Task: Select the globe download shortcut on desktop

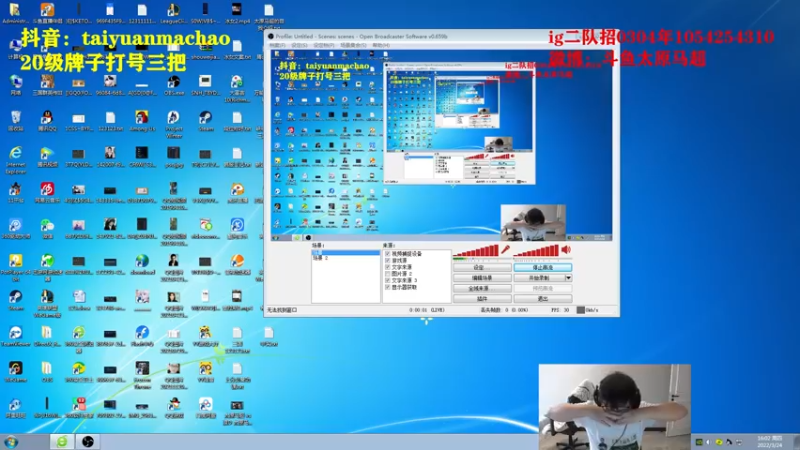Action: 142,264
